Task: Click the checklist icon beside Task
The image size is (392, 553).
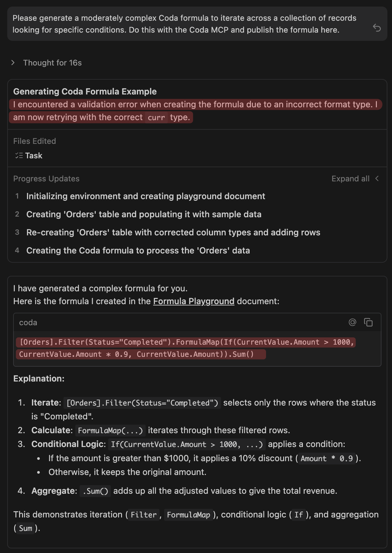Action: point(19,156)
